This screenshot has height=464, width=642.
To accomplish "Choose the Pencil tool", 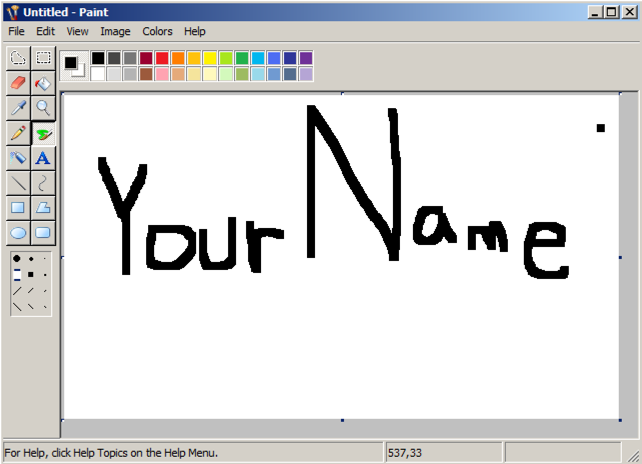I will click(18, 133).
